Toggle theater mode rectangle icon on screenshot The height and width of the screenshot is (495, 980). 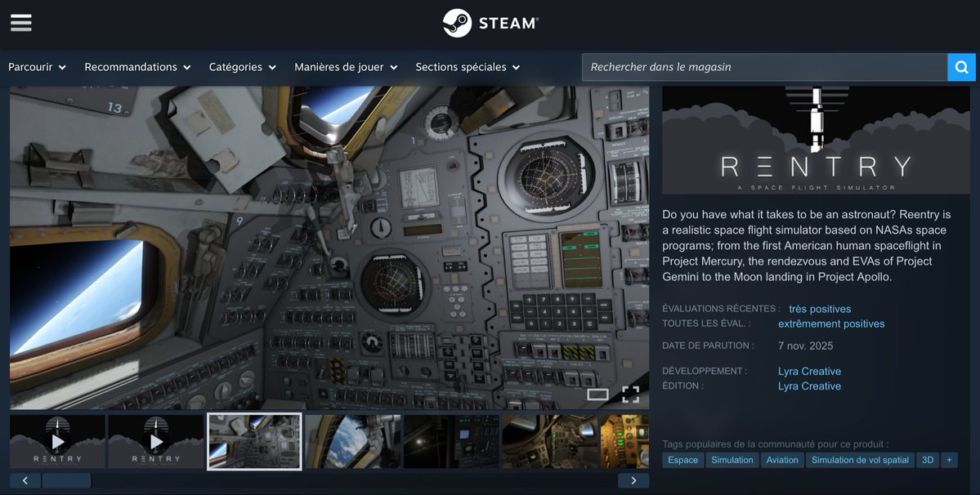[597, 394]
